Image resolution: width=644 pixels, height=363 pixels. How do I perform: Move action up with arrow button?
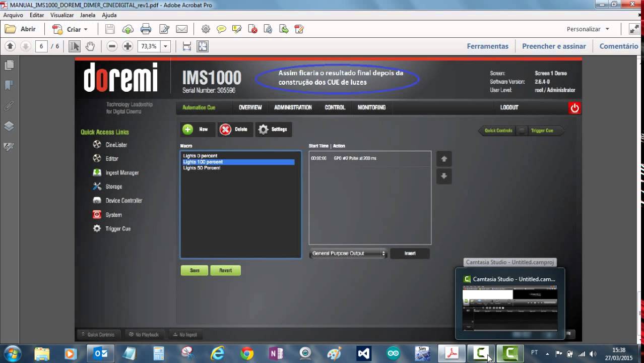(x=444, y=159)
